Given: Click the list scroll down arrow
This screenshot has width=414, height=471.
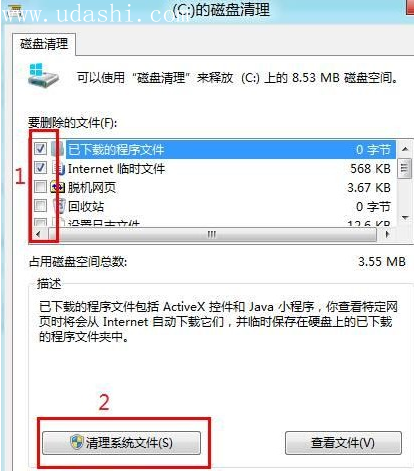Looking at the screenshot, I should click(405, 218).
